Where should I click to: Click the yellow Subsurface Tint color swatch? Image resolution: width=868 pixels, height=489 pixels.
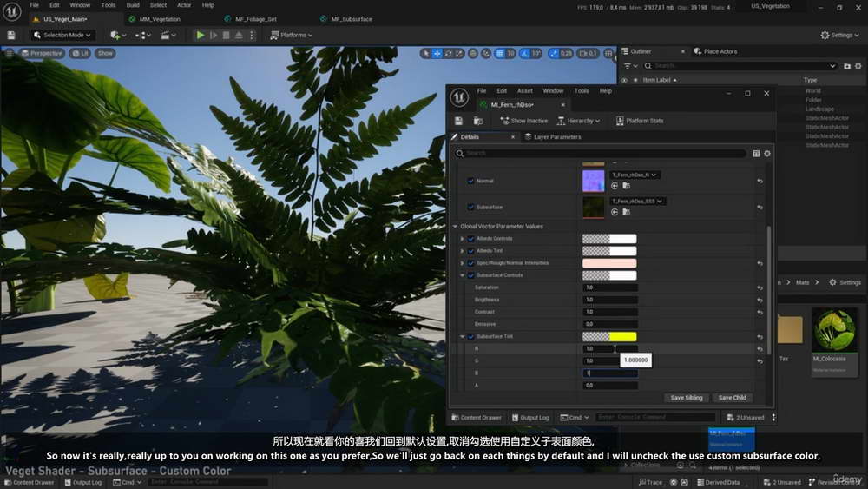[x=609, y=337]
